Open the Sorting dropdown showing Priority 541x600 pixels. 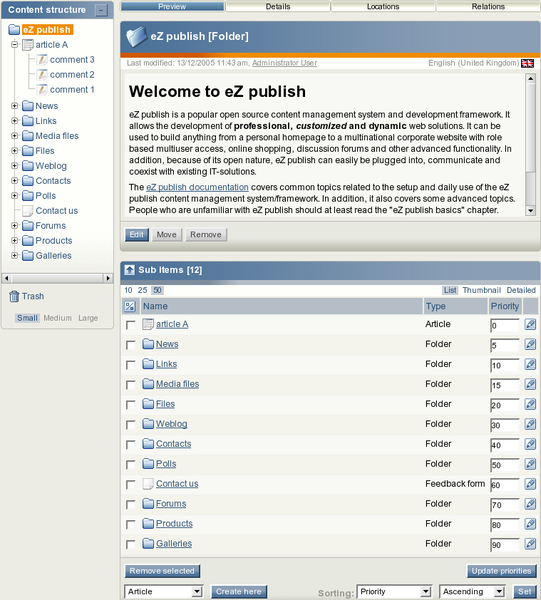point(394,592)
